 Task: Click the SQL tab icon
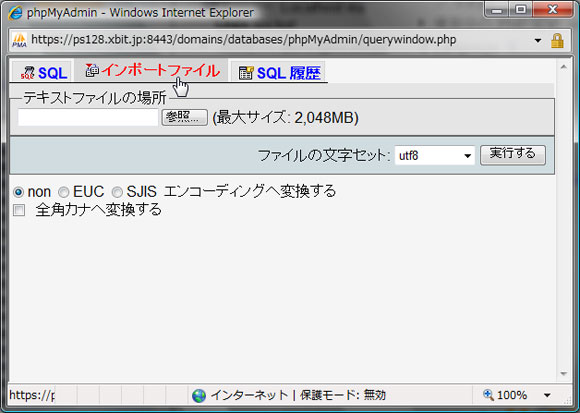pyautogui.click(x=27, y=73)
